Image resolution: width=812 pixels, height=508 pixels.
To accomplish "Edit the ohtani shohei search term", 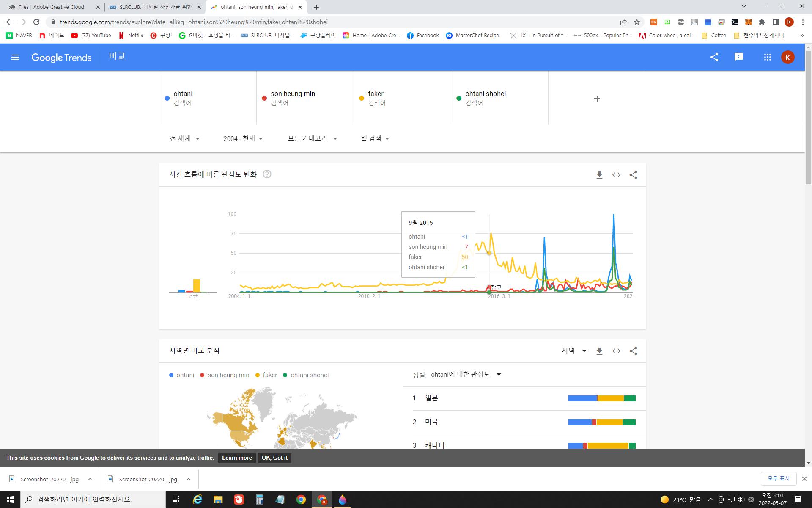I will coord(499,98).
